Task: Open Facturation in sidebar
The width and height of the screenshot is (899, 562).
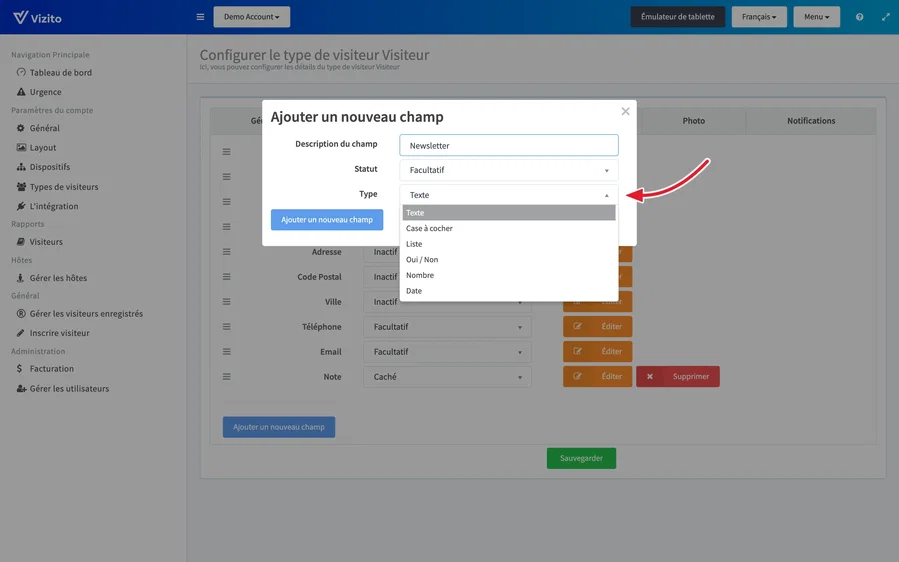Action: pyautogui.click(x=52, y=369)
